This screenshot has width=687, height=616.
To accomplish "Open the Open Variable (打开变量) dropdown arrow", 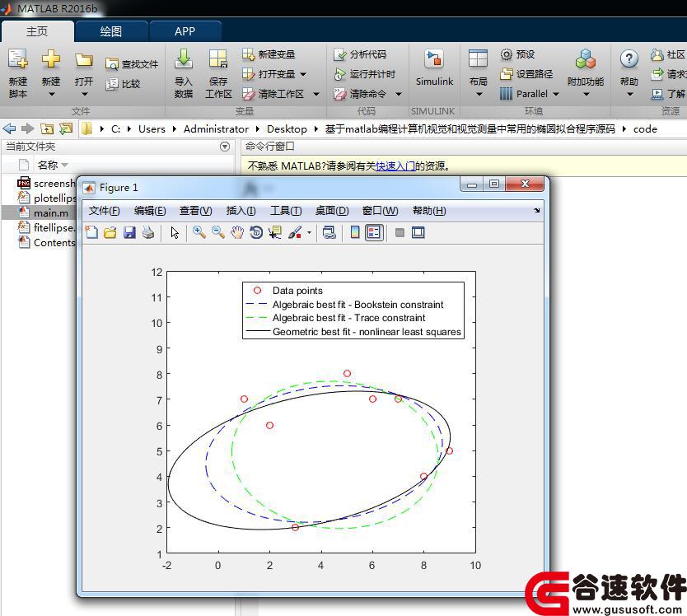I will 303,74.
